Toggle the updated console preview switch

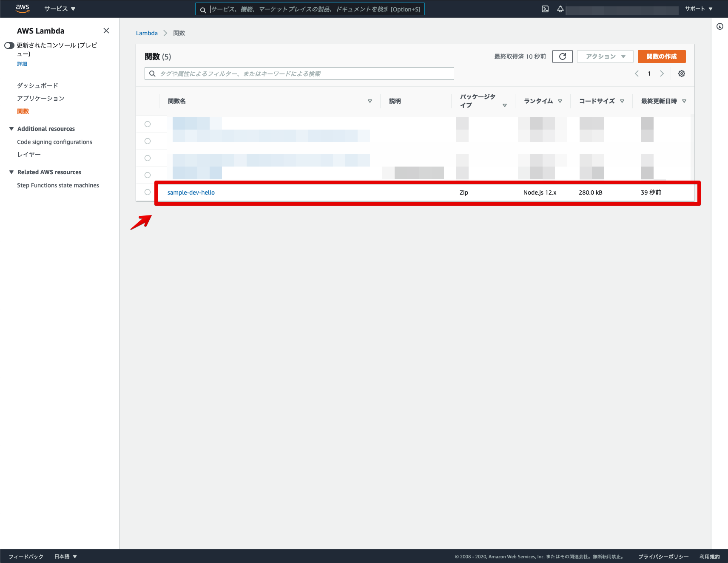[9, 45]
